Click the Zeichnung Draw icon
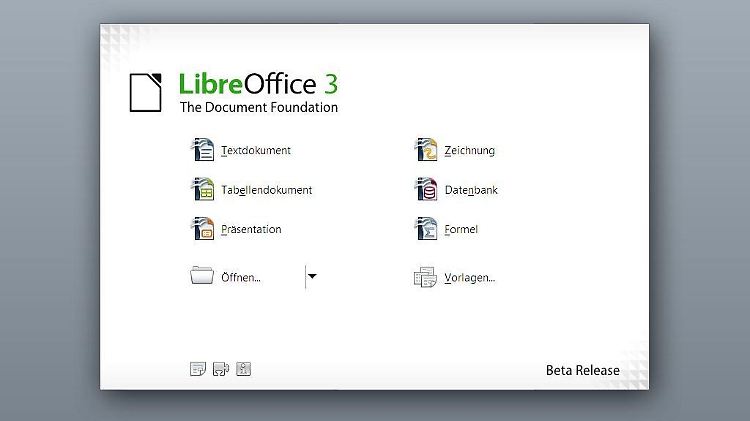The image size is (750, 421). point(426,150)
